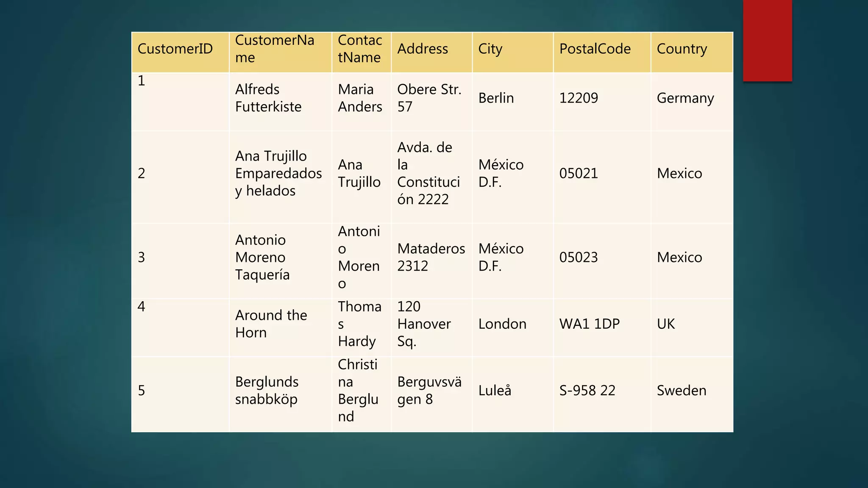The width and height of the screenshot is (868, 488).
Task: Select the Mataderos 2312 address cell
Action: (431, 261)
